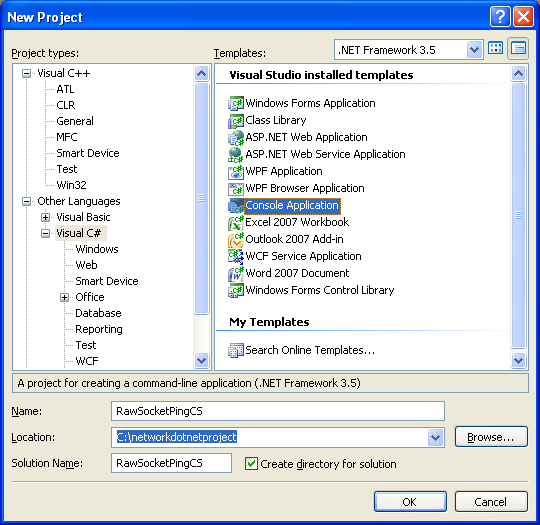The image size is (540, 525).
Task: Switch templates to small icons view
Action: click(518, 49)
